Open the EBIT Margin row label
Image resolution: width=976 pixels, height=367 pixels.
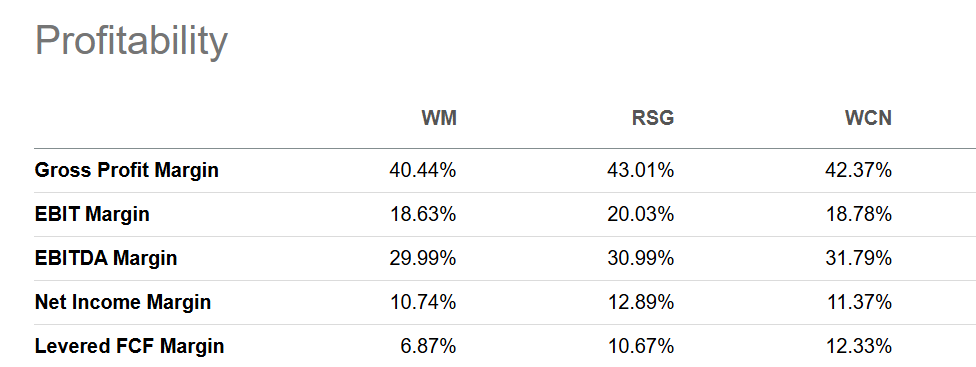(92, 214)
